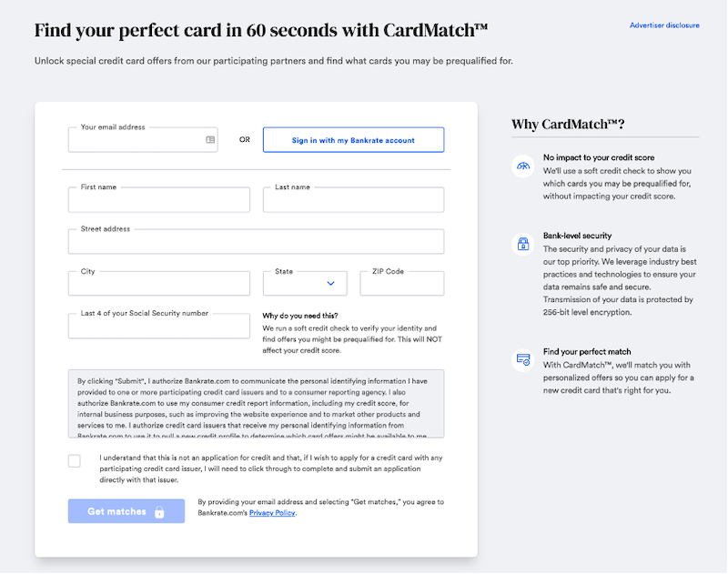Click the bank-level security lock icon
Screen dimensions: 728x574
tap(522, 244)
